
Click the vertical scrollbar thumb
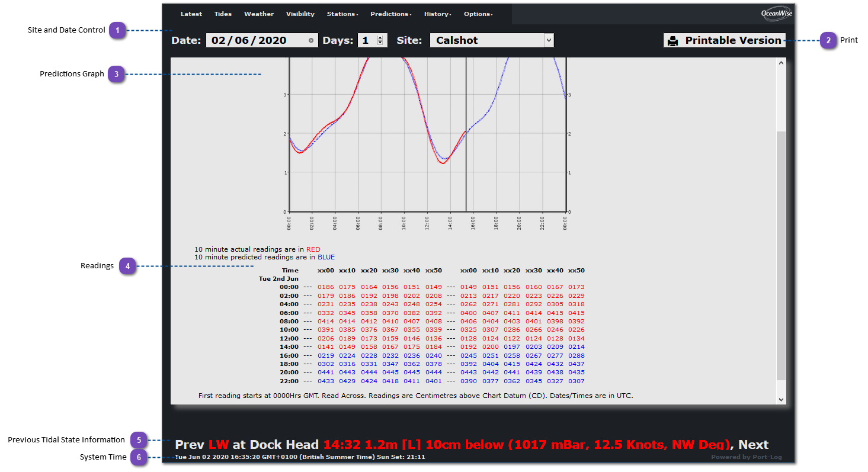pyautogui.click(x=780, y=255)
